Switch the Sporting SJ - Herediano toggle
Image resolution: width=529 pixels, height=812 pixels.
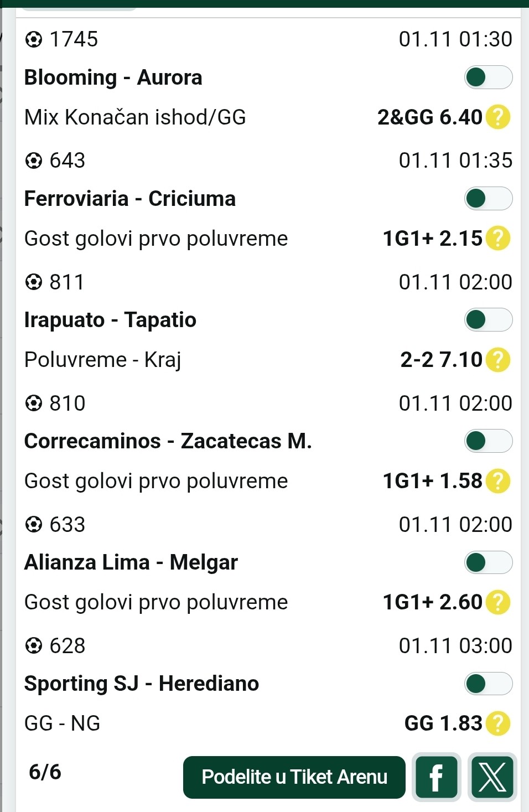click(x=488, y=684)
